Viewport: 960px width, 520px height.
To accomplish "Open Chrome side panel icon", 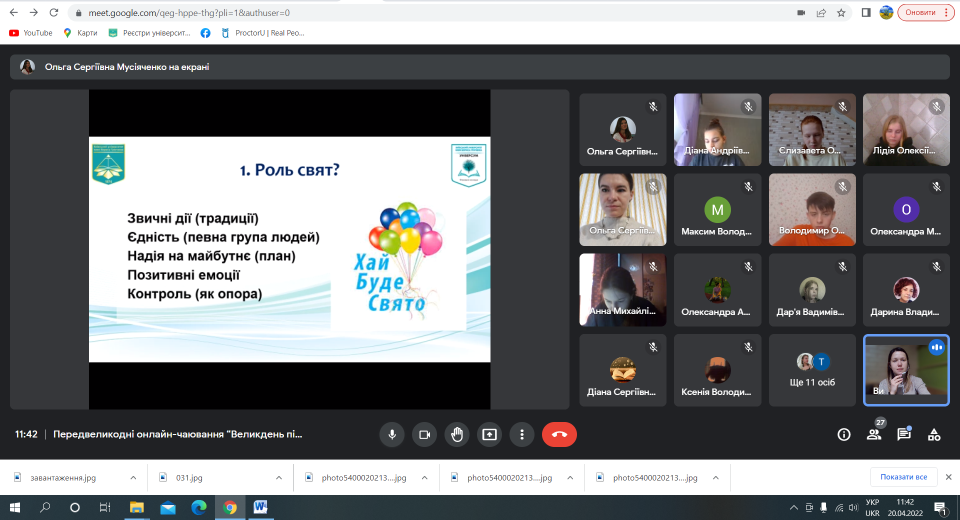I will [x=866, y=12].
